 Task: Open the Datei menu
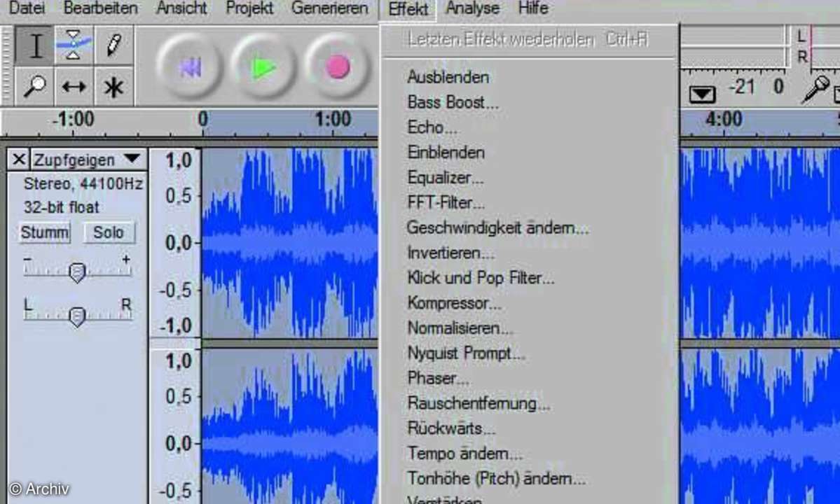[x=27, y=8]
